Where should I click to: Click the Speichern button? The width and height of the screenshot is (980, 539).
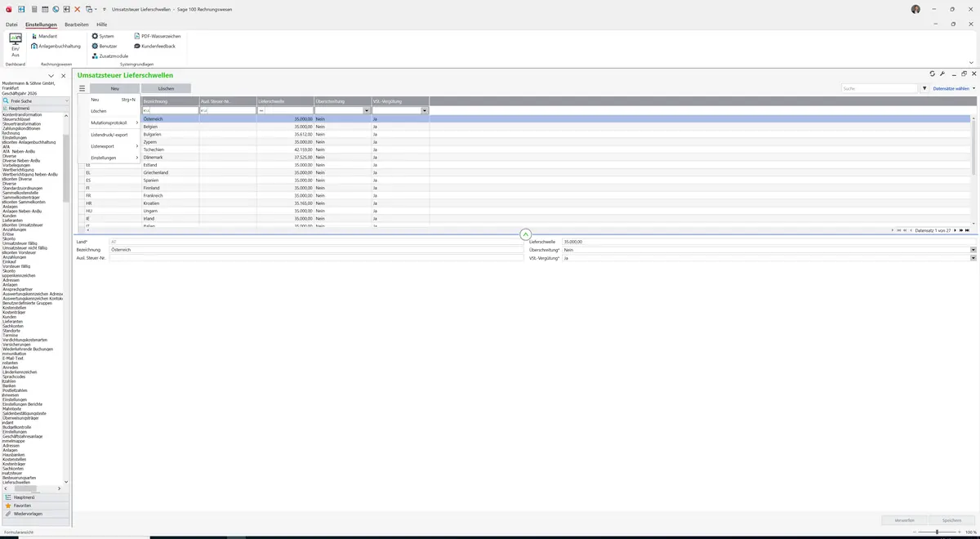coord(952,519)
